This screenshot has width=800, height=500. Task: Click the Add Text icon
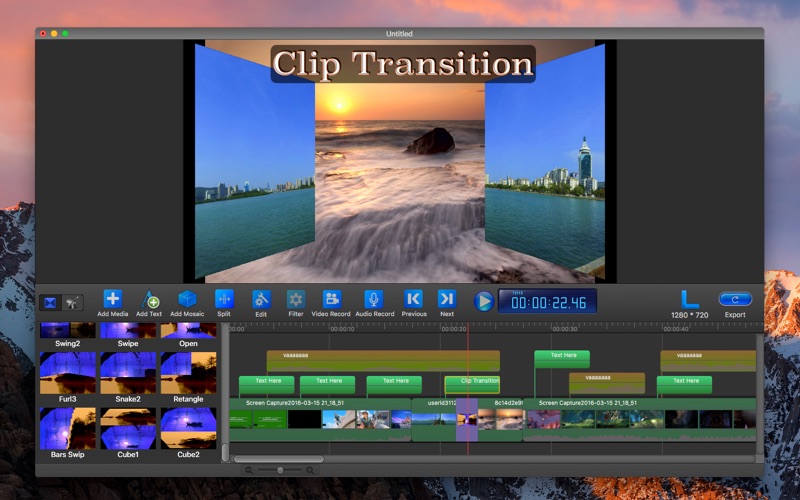coord(149,299)
